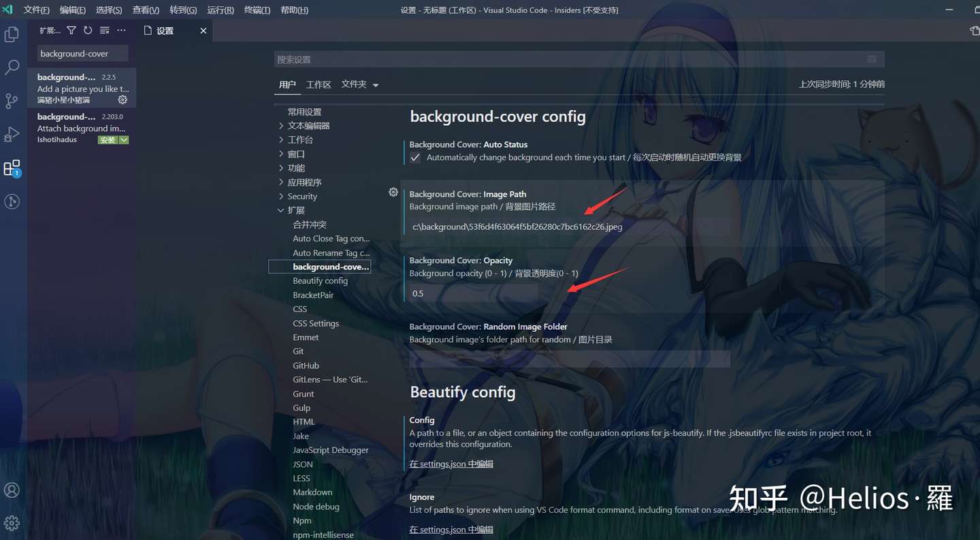Open the GitLens view in activity bar

(12, 201)
